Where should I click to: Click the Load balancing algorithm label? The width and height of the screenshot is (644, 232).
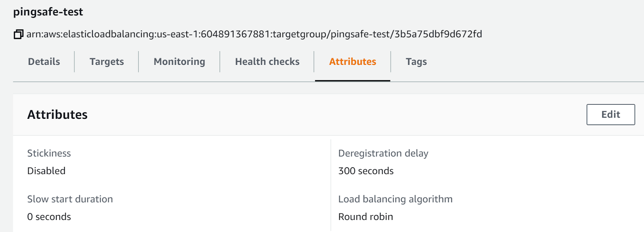click(x=395, y=199)
